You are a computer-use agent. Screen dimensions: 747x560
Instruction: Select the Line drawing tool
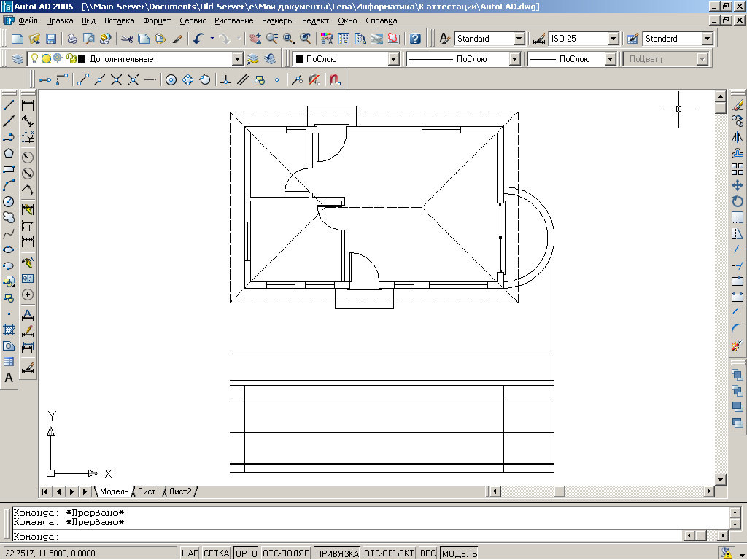pyautogui.click(x=9, y=105)
